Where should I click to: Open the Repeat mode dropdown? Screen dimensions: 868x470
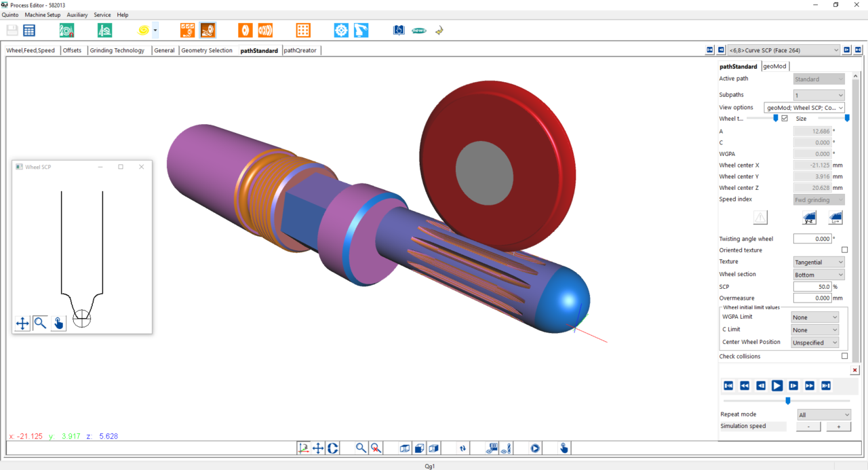[x=824, y=414]
